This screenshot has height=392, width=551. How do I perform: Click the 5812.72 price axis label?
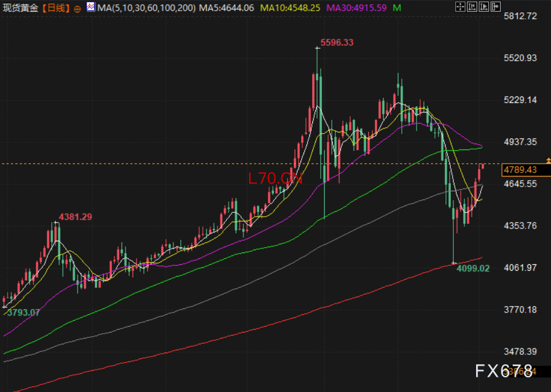point(520,16)
